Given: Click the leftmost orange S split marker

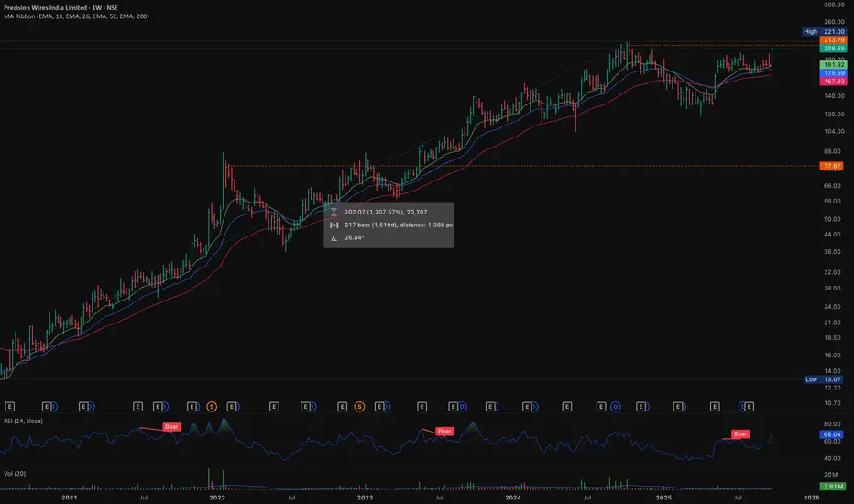Looking at the screenshot, I should (x=212, y=405).
